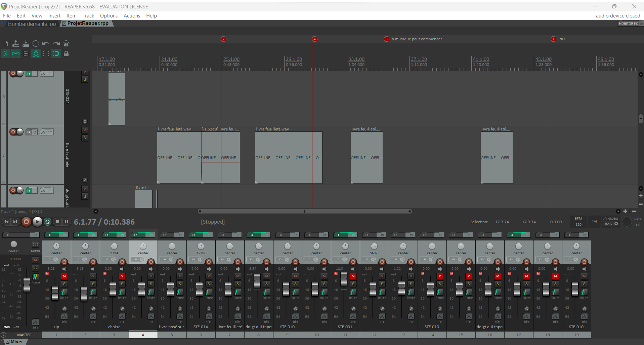Go to end of project transport button
The height and width of the screenshot is (345, 644).
15,222
